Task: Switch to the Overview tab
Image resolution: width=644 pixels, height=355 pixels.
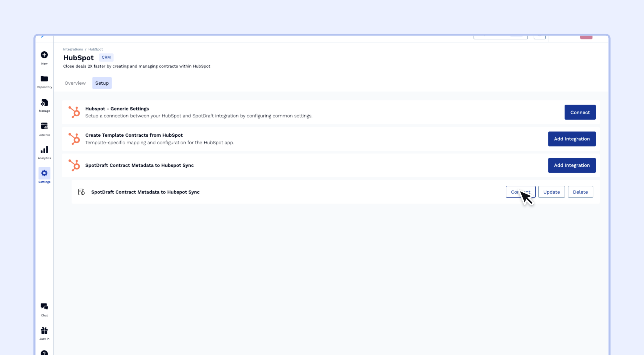Action: pyautogui.click(x=75, y=83)
